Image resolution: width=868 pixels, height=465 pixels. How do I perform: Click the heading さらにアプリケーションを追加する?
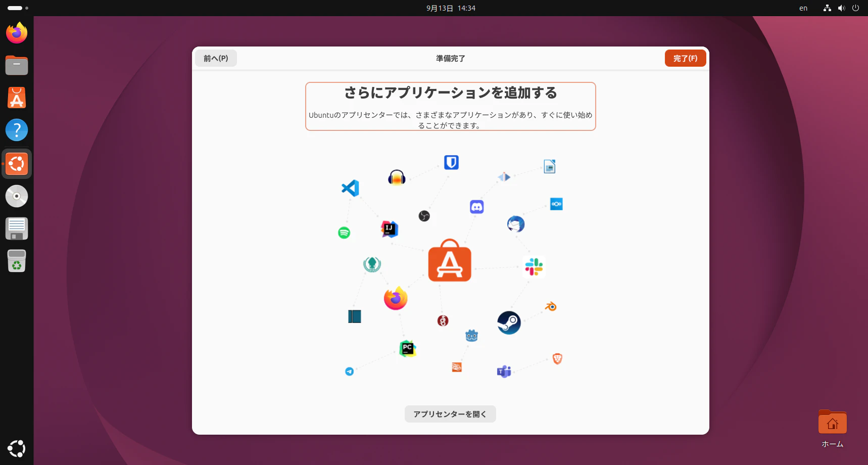click(x=451, y=93)
